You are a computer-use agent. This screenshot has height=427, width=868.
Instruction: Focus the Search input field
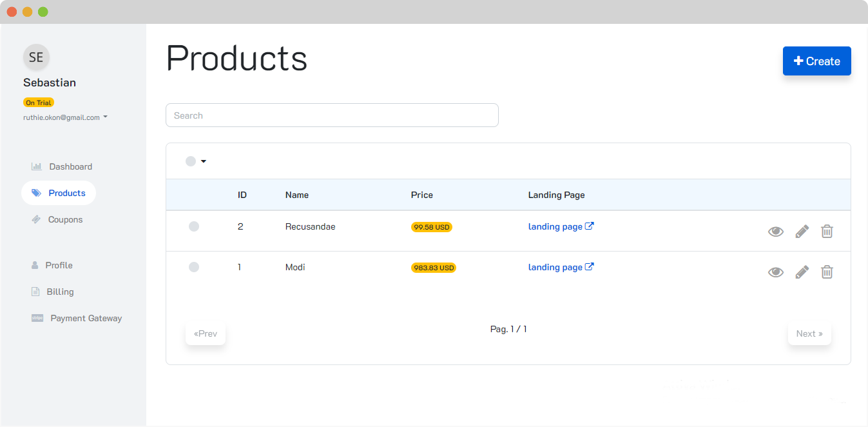[x=332, y=115]
